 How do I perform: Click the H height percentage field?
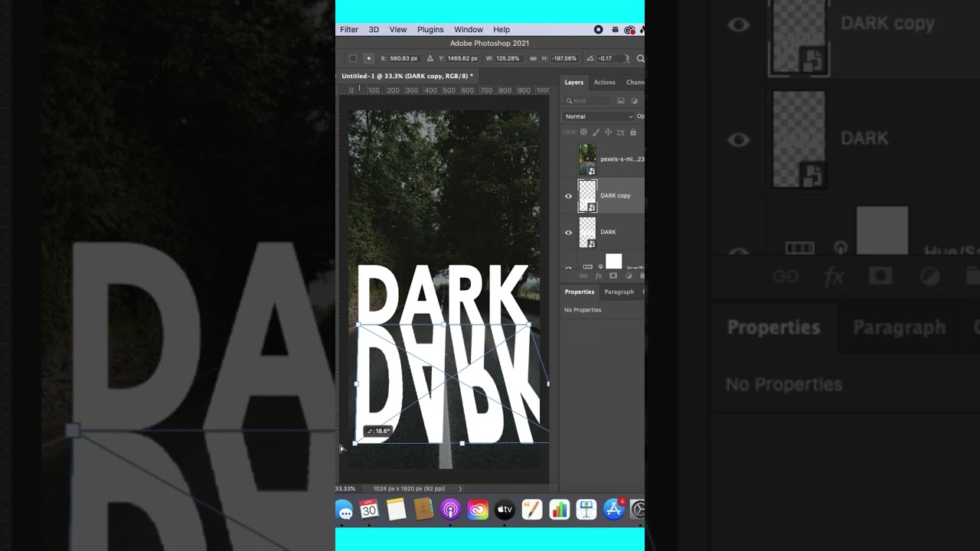coord(564,58)
